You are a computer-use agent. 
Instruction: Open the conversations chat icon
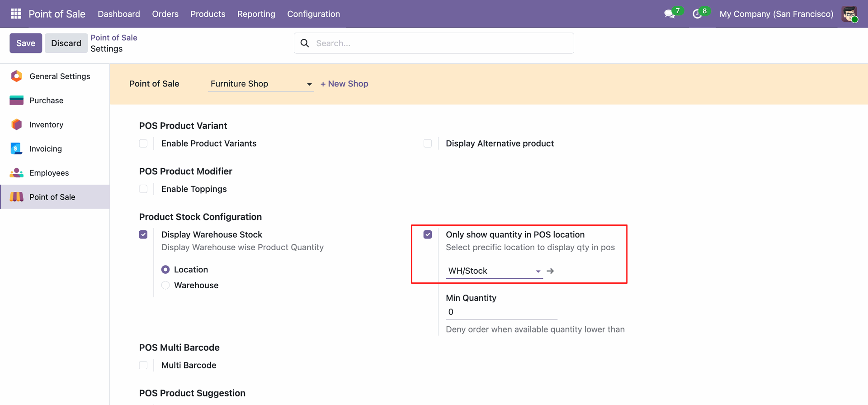click(x=670, y=14)
